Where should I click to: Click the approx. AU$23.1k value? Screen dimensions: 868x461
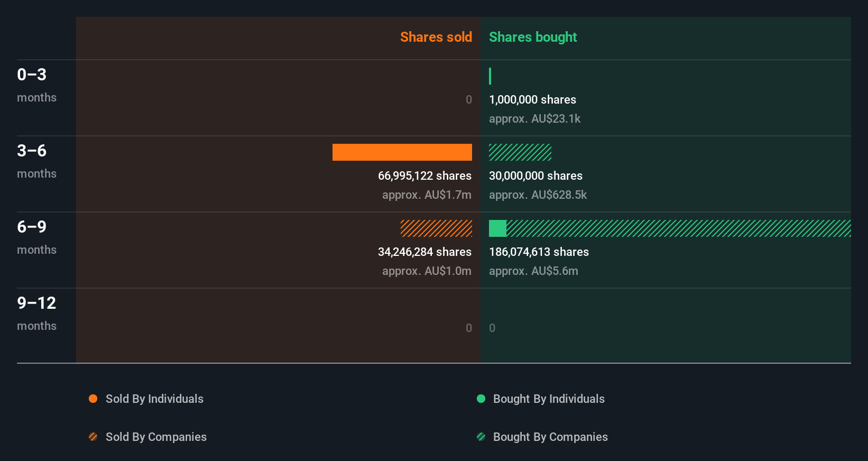click(x=534, y=118)
